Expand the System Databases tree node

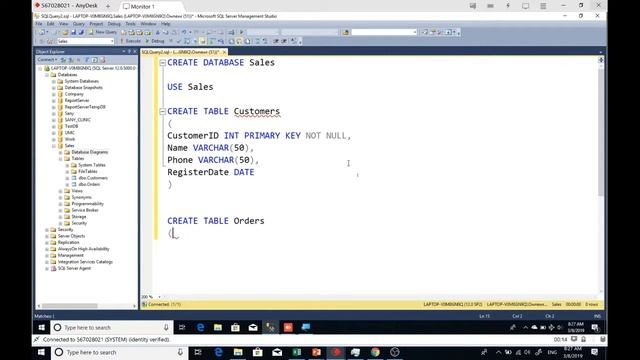point(53,81)
